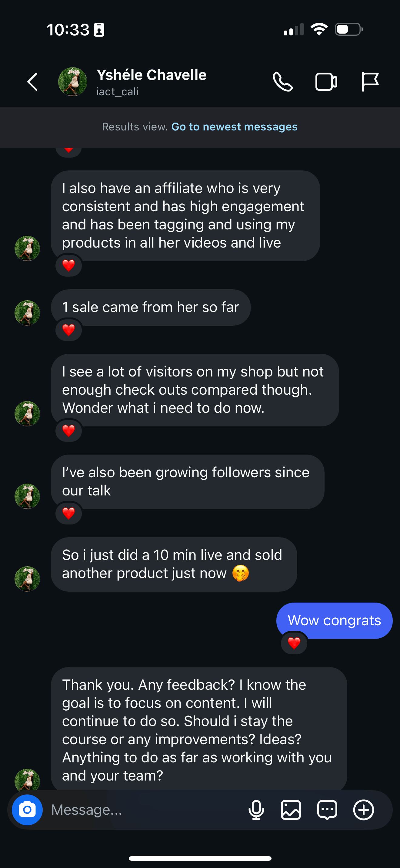Tap heart reaction under affiliate message
Image resolution: width=400 pixels, height=868 pixels.
[x=68, y=265]
